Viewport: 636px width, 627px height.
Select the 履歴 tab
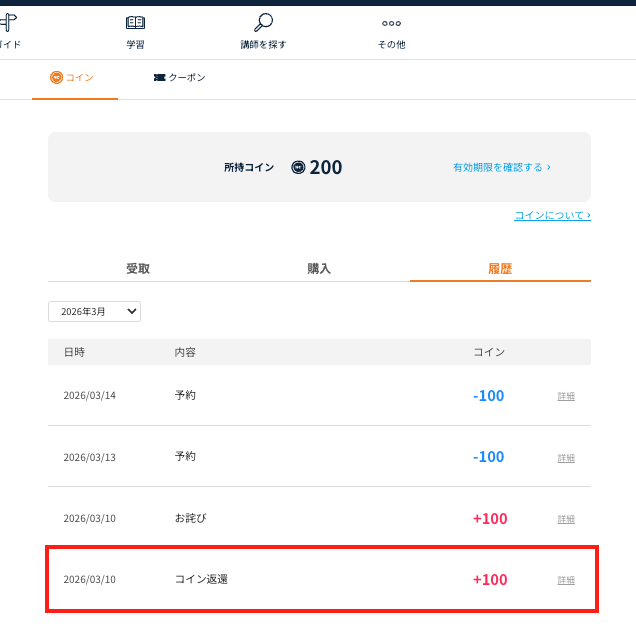(500, 268)
